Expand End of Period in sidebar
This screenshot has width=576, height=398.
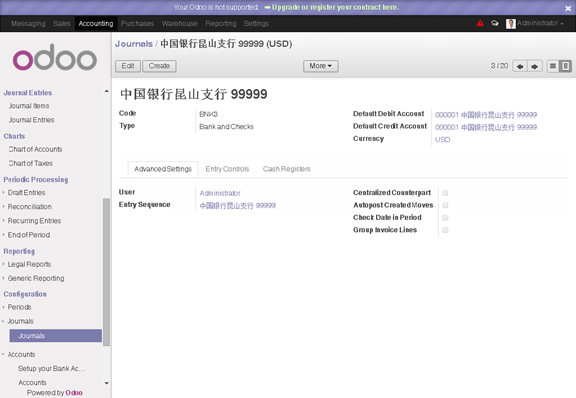[x=29, y=235]
